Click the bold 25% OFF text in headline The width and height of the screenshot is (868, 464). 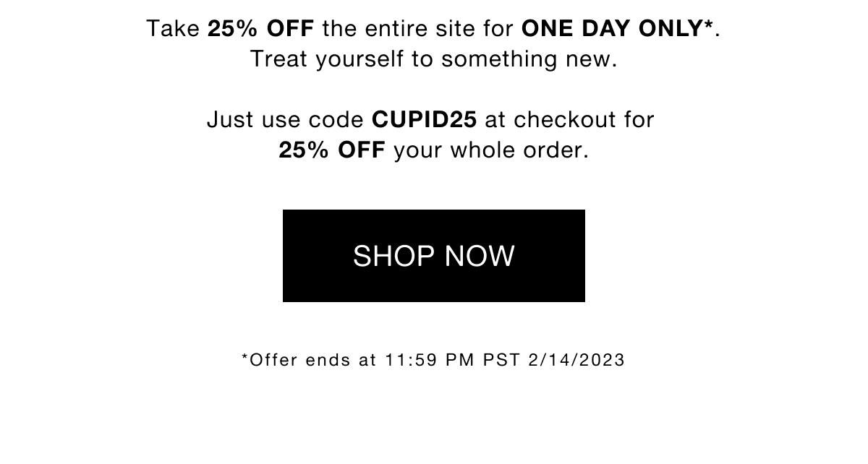[x=260, y=28]
